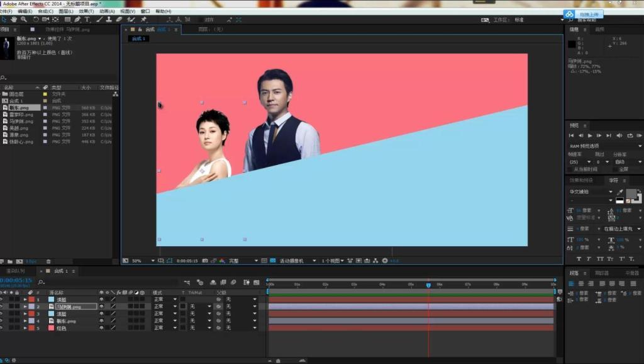Hide layer 4 靳东.png using its eye toggle
Image resolution: width=644 pixels, height=364 pixels.
[x=2, y=321]
